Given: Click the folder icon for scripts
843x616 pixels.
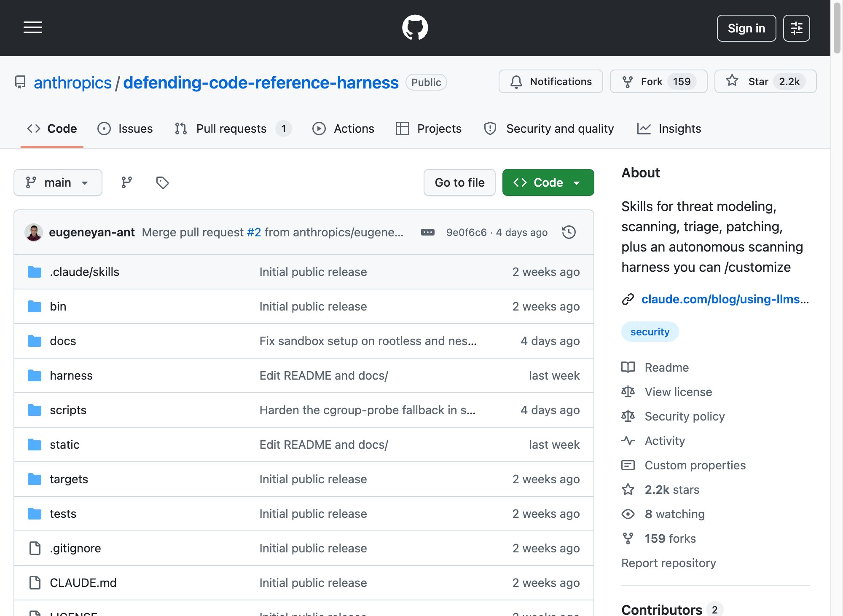Looking at the screenshot, I should [35, 410].
